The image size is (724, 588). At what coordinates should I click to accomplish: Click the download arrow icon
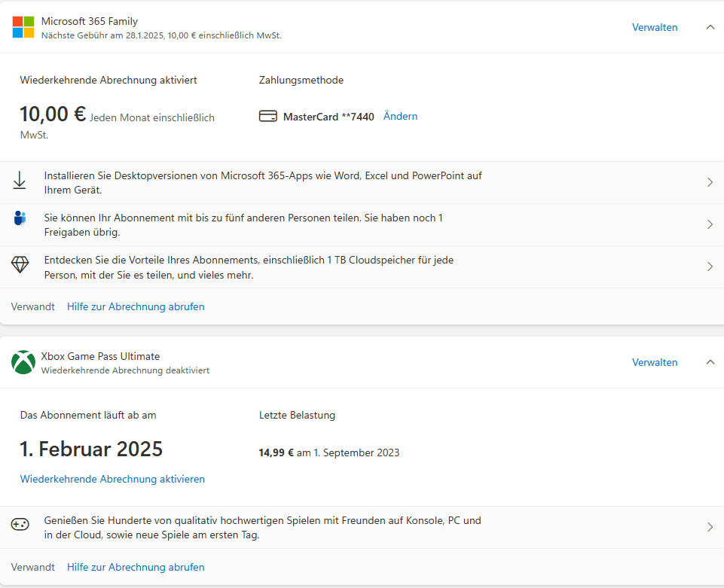point(20,181)
